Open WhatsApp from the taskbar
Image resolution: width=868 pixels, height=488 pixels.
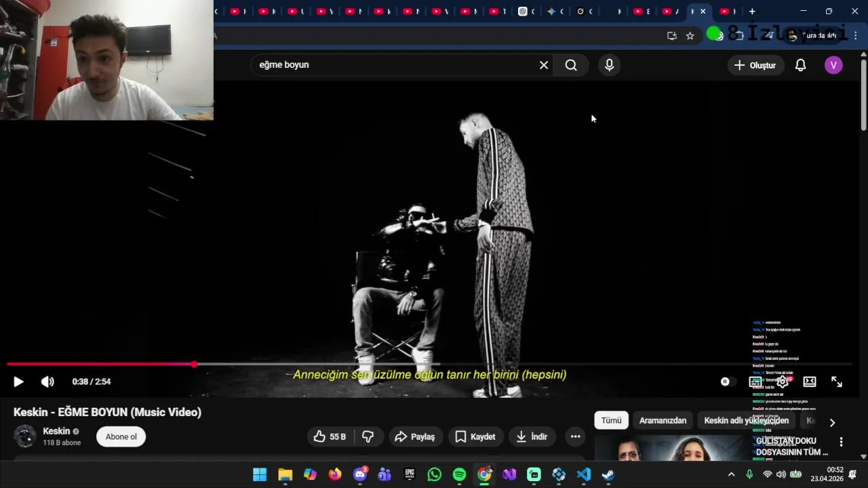pos(435,474)
